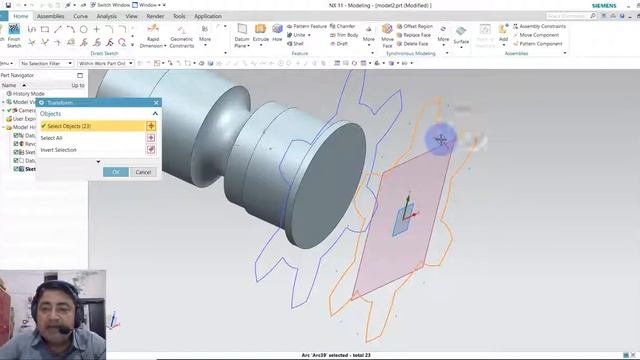Click the Surface icon

coord(461,31)
